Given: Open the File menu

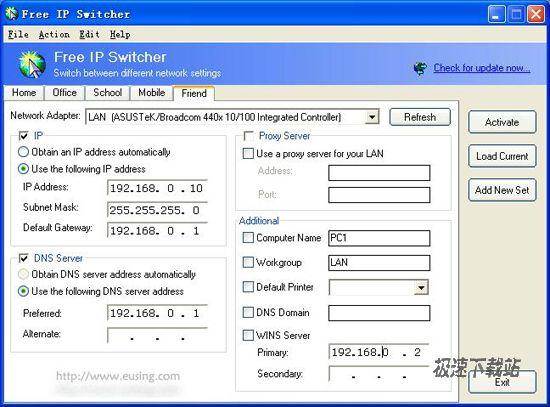Looking at the screenshot, I should tap(18, 34).
